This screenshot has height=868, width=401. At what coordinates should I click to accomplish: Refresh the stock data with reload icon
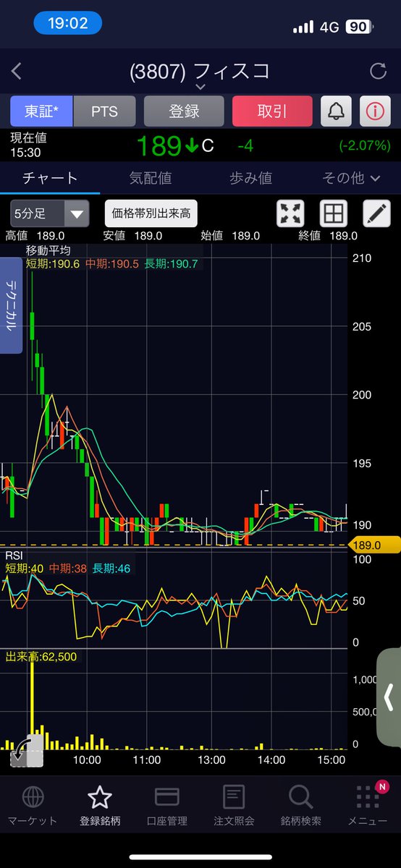point(378,71)
